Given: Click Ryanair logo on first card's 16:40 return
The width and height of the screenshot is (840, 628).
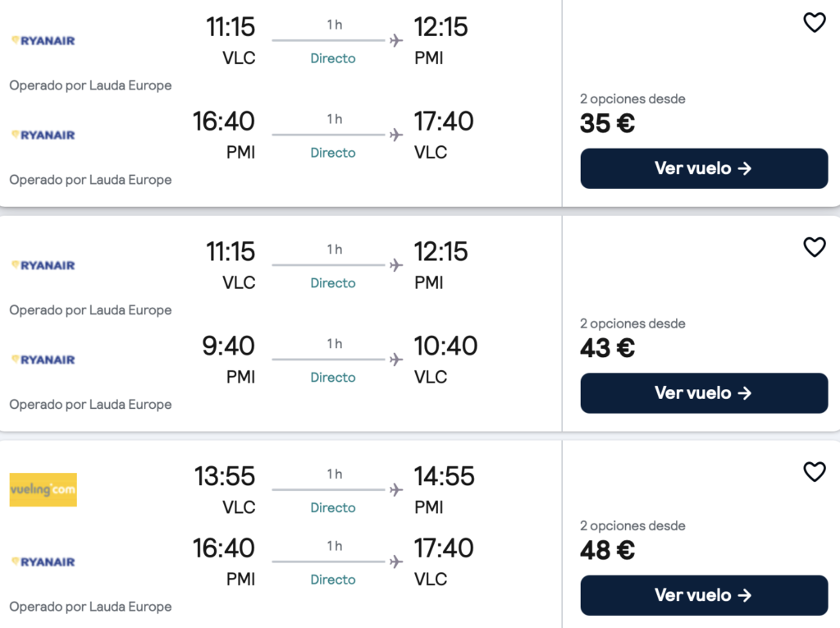Looking at the screenshot, I should pos(43,135).
